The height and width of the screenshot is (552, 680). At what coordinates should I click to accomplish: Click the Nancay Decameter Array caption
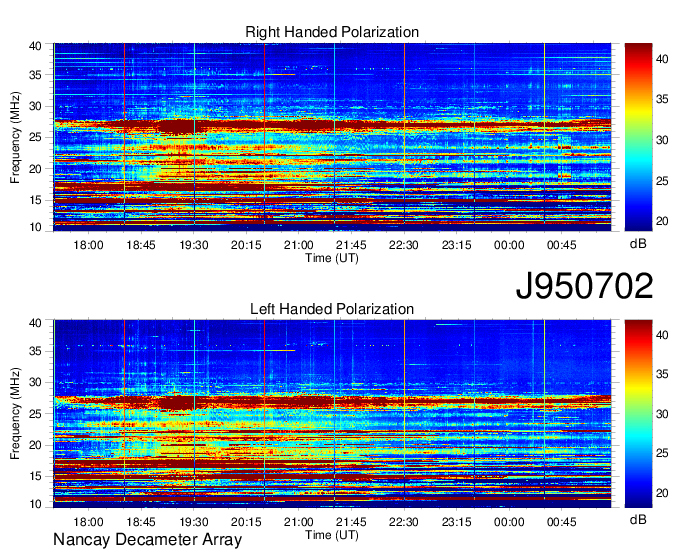pos(147,539)
